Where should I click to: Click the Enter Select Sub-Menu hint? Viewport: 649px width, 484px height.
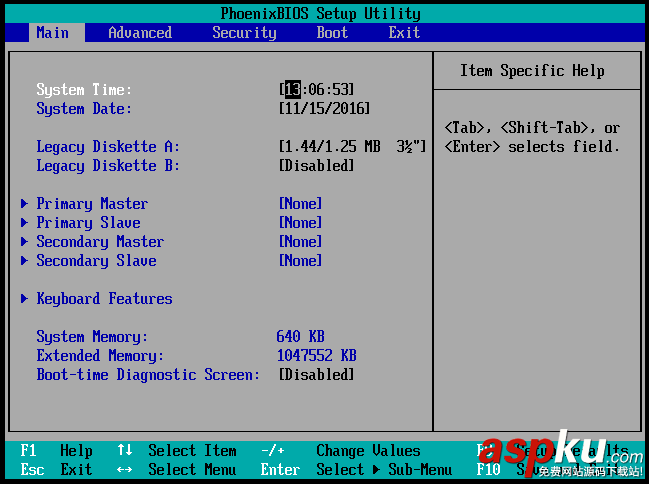point(356,470)
